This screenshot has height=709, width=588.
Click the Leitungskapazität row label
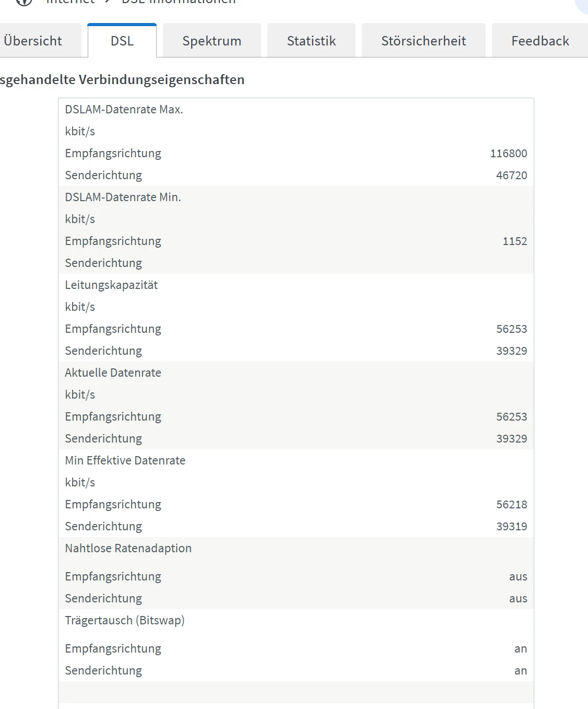pyautogui.click(x=111, y=285)
